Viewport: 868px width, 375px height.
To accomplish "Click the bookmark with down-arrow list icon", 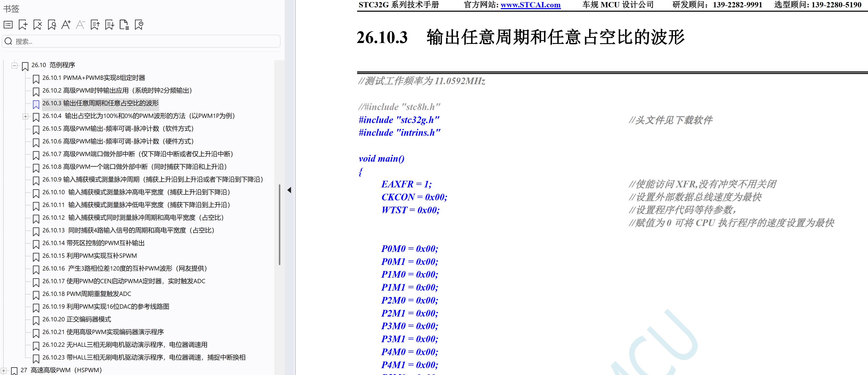I will tap(110, 25).
